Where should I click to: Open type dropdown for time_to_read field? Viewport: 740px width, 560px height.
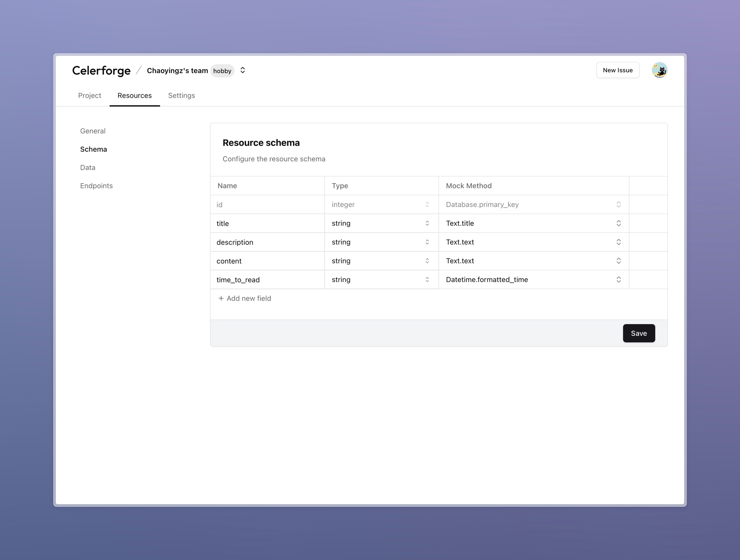(x=381, y=280)
